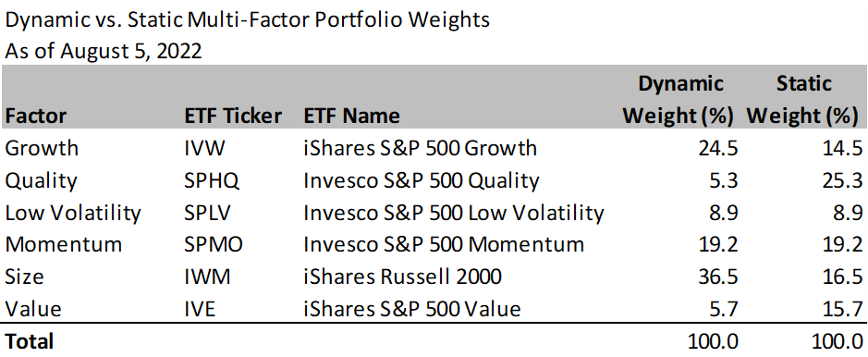Viewport: 868px width, 357px height.
Task: Select the Total row label
Action: 29,341
